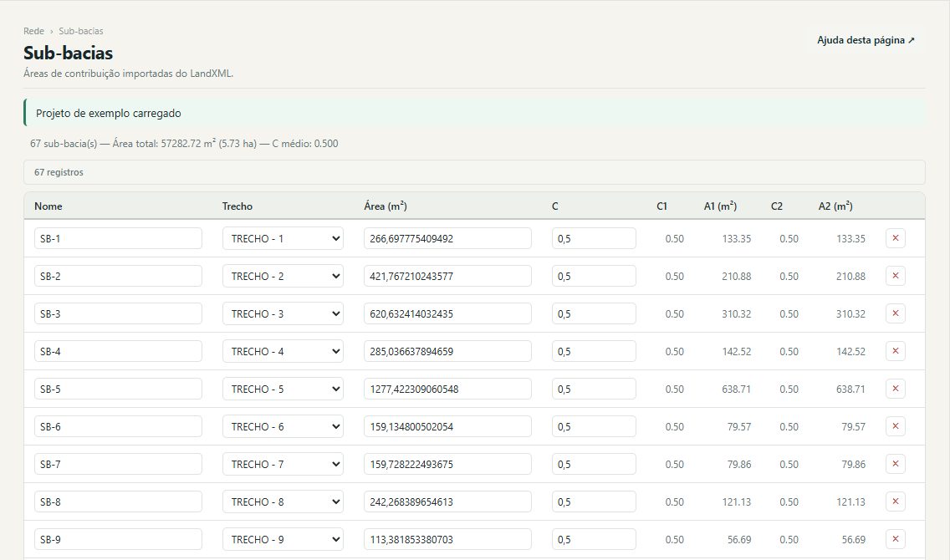Click the Trecho column header
This screenshot has width=950, height=560.
coord(238,206)
